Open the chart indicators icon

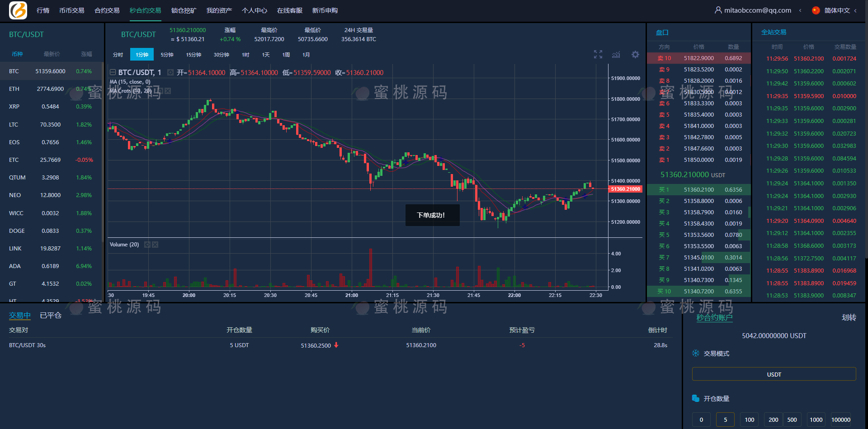(x=616, y=55)
